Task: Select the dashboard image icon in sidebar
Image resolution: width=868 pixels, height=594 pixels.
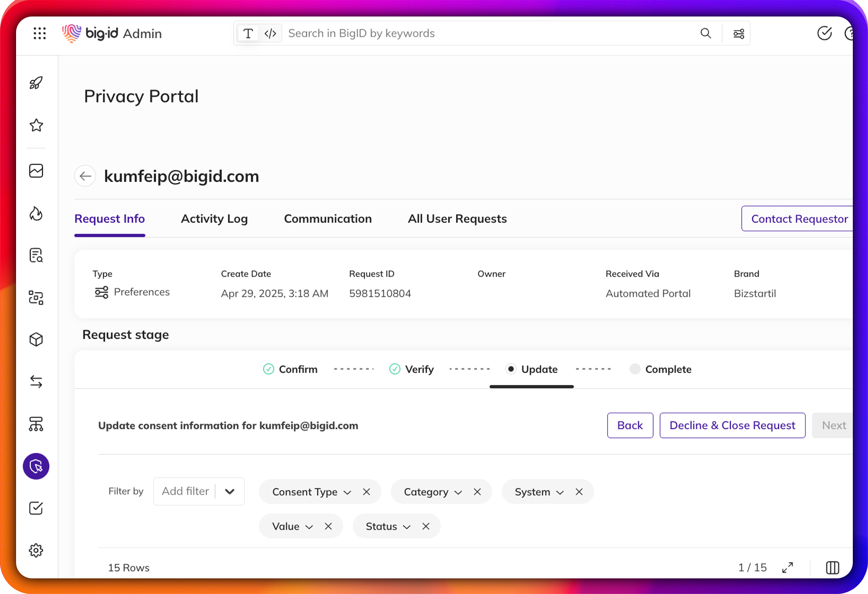Action: 36,171
